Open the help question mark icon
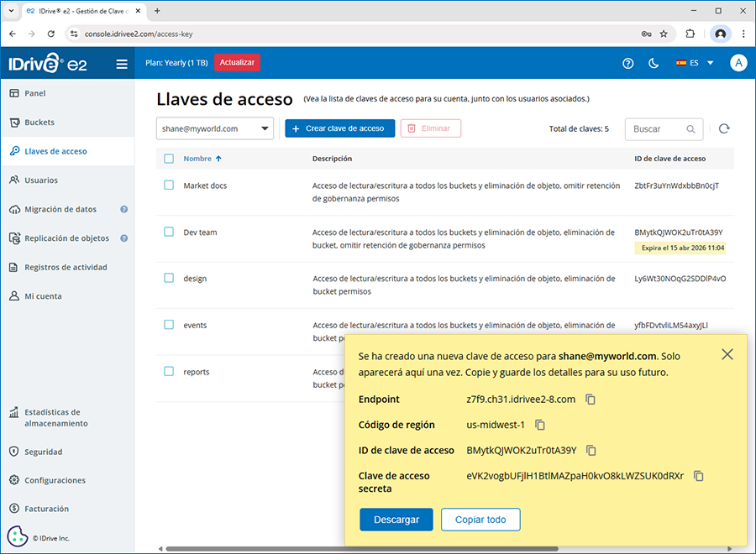Image resolution: width=756 pixels, height=554 pixels. 627,63
